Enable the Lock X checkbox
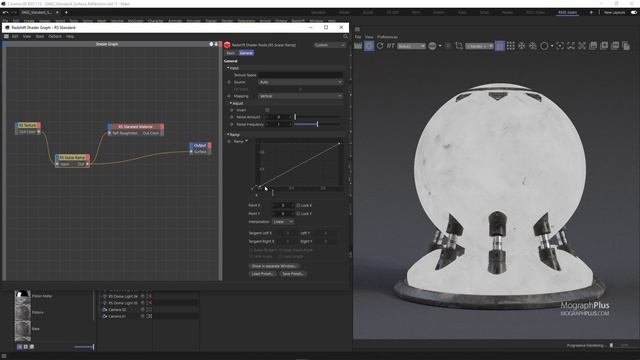Screen dimensions: 640x360 [x=298, y=205]
